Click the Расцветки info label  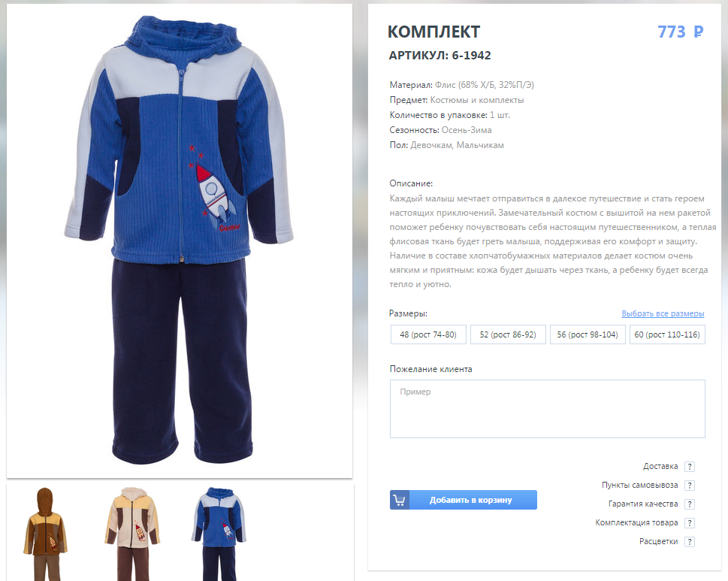[658, 541]
